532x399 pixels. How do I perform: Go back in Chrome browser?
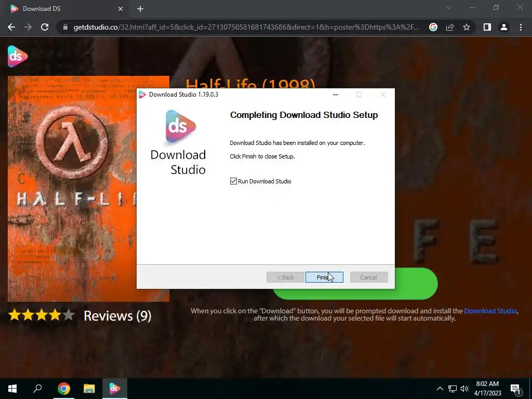(11, 27)
